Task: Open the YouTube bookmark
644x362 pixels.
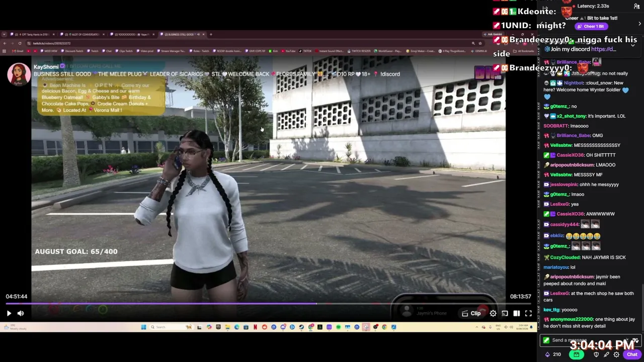Action: [x=288, y=51]
